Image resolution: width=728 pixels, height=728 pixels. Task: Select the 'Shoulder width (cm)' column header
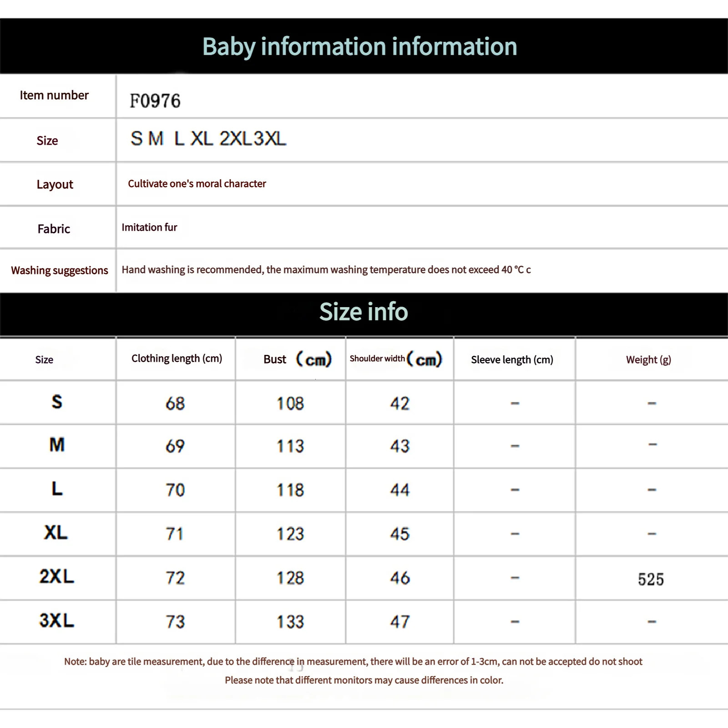coord(396,359)
